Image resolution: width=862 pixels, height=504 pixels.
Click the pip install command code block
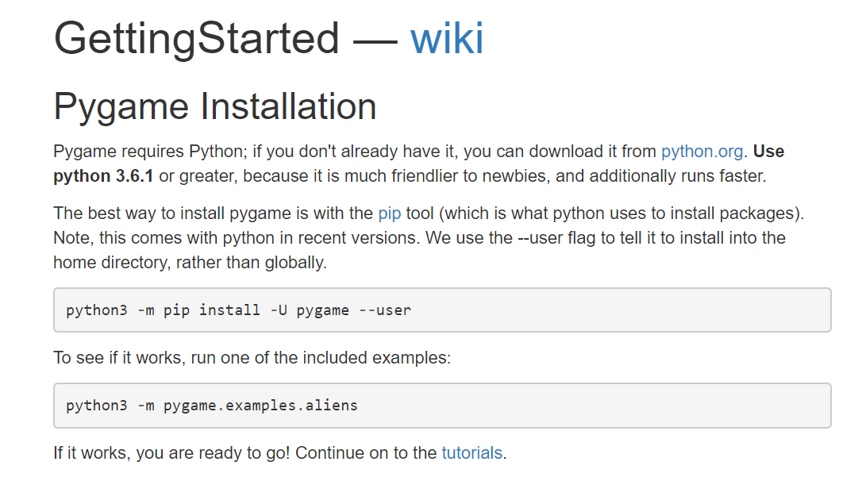(442, 310)
